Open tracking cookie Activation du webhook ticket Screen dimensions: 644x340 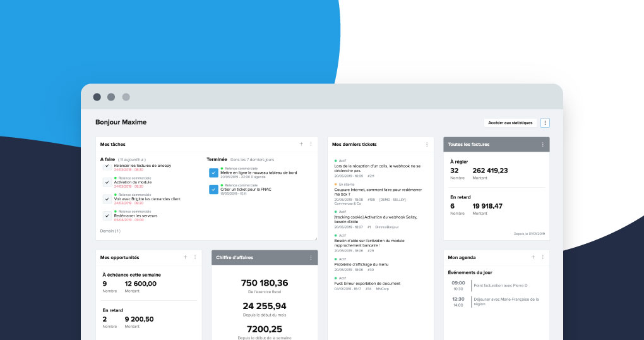tap(376, 219)
